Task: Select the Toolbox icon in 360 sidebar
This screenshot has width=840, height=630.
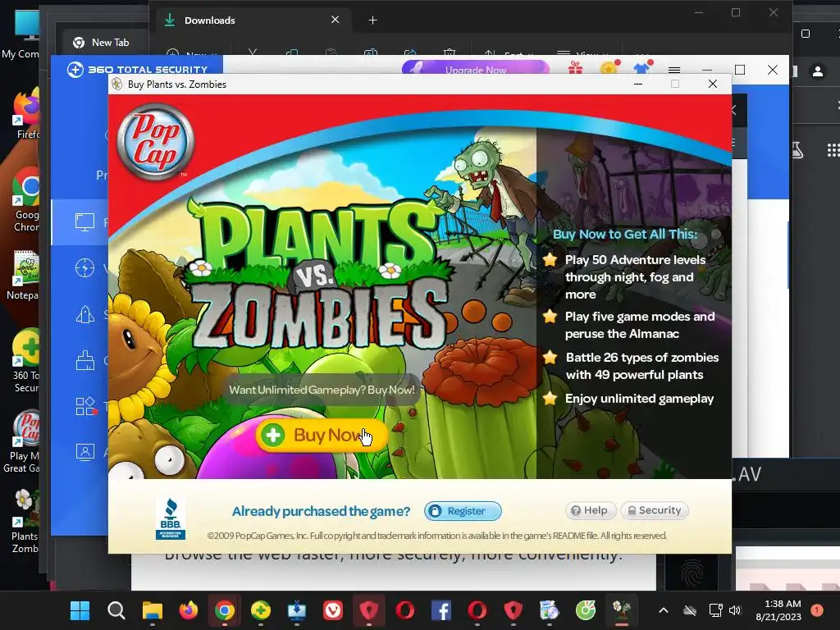Action: (85, 406)
